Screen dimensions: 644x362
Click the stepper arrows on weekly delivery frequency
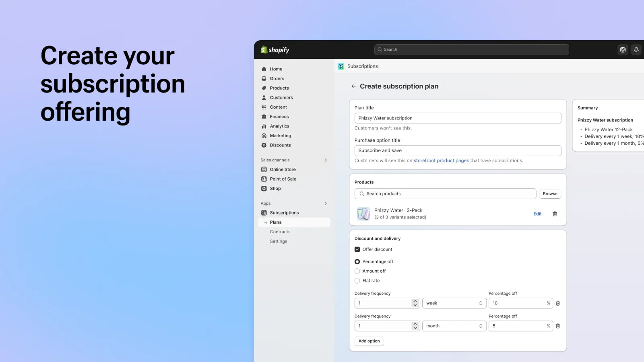415,303
